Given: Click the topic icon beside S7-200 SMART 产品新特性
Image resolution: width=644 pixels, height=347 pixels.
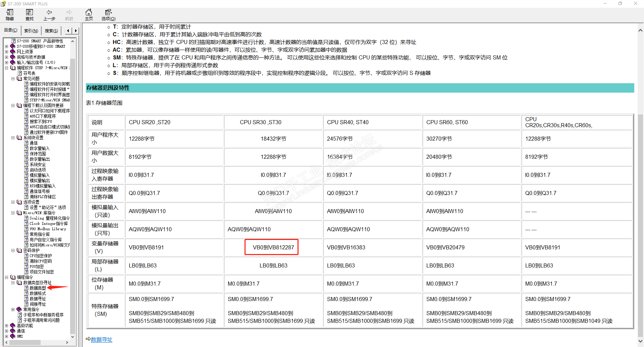Looking at the screenshot, I should pos(13,41).
